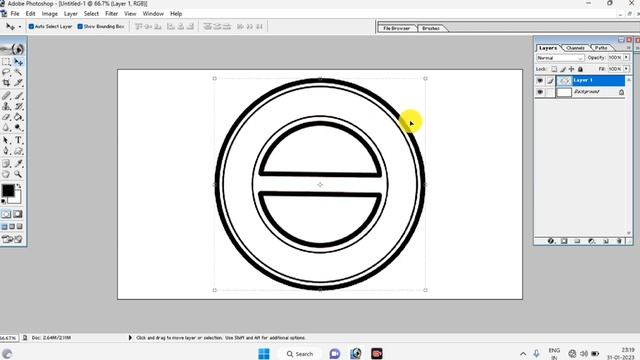The height and width of the screenshot is (360, 640).
Task: Switch to Standard editing mode
Action: (6, 214)
